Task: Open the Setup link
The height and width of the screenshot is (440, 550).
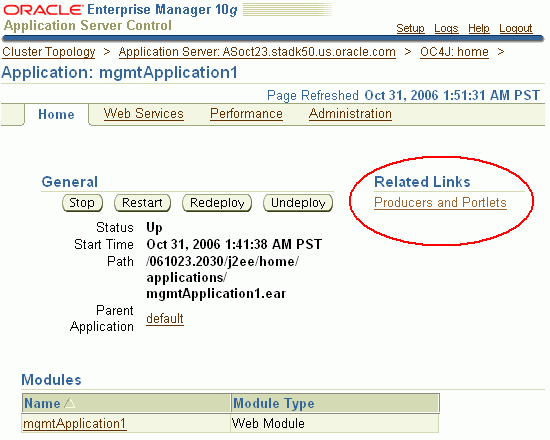Action: (x=410, y=28)
